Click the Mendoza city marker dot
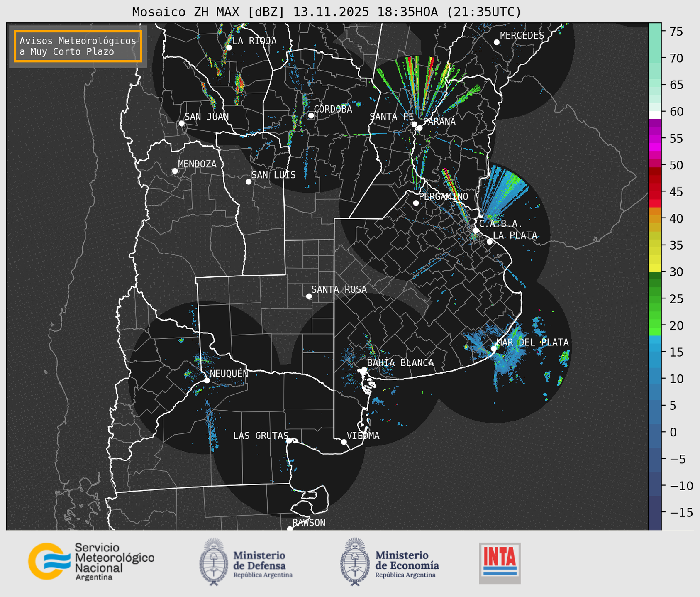 pos(175,171)
